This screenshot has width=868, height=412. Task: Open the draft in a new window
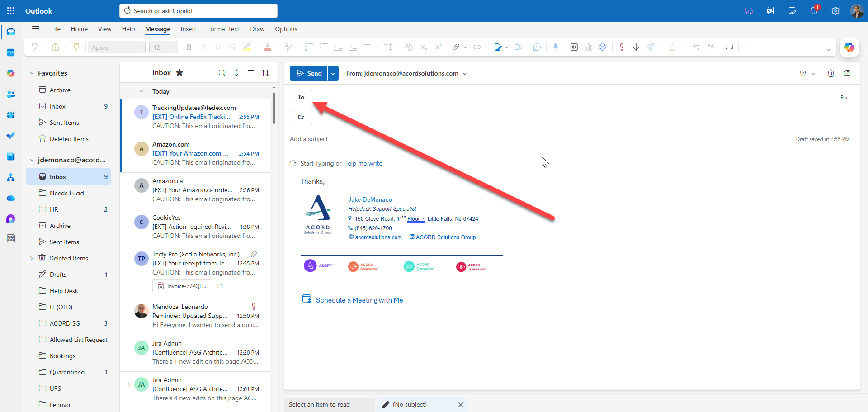click(847, 73)
